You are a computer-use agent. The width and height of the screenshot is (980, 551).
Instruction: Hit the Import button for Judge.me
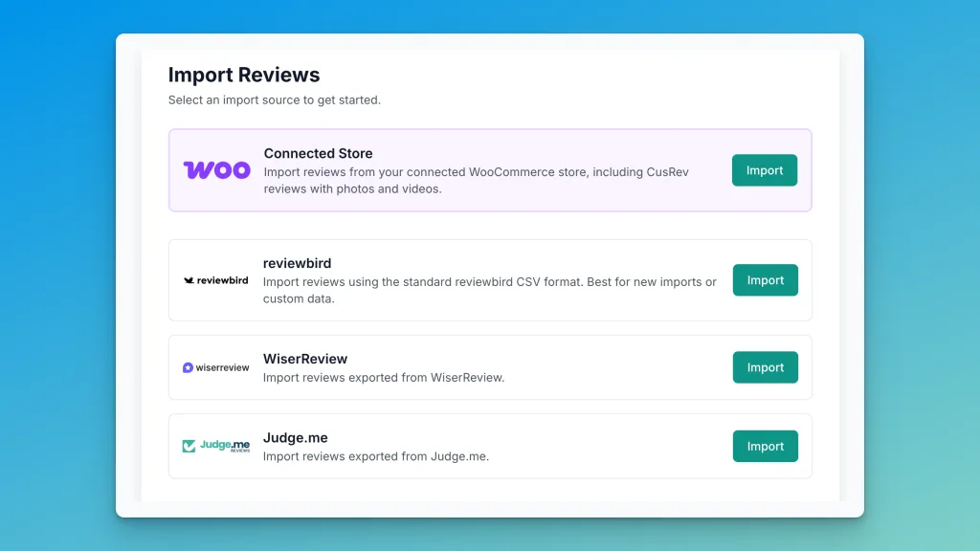coord(765,446)
